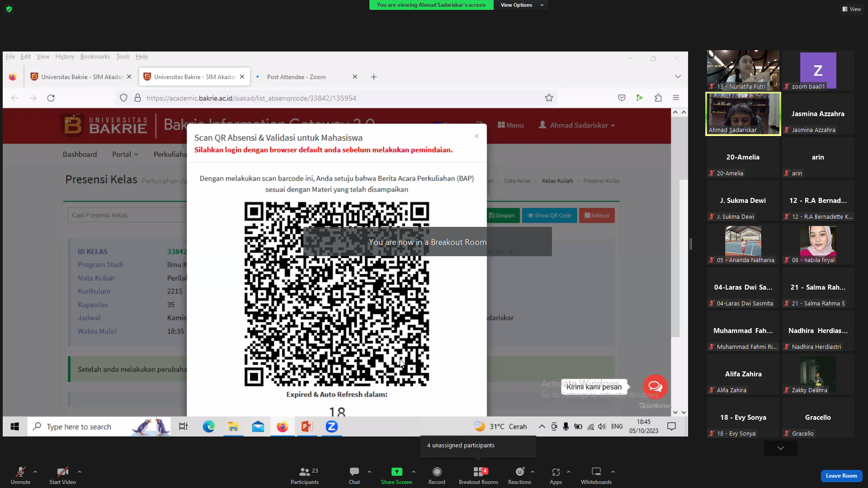Close the QR Absensi modal dialog
Screen dimensions: 868x488
pyautogui.click(x=476, y=136)
